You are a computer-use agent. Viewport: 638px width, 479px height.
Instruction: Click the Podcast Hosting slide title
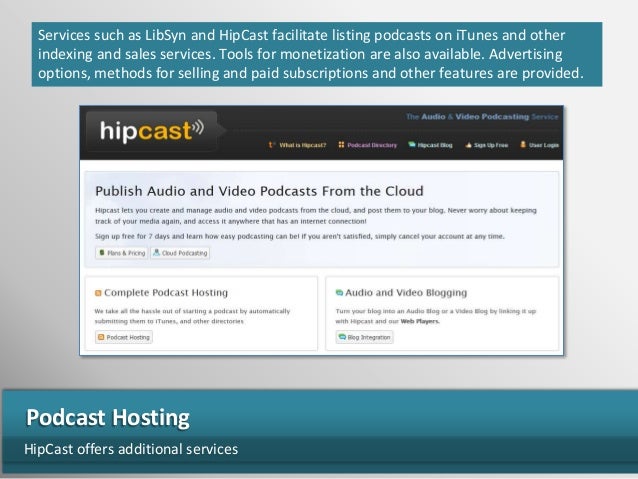click(x=108, y=418)
